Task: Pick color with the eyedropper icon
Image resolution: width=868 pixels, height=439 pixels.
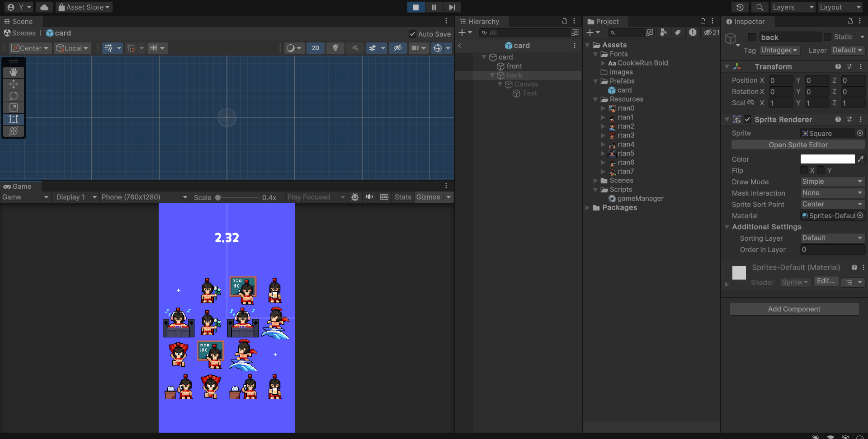Action: click(861, 159)
